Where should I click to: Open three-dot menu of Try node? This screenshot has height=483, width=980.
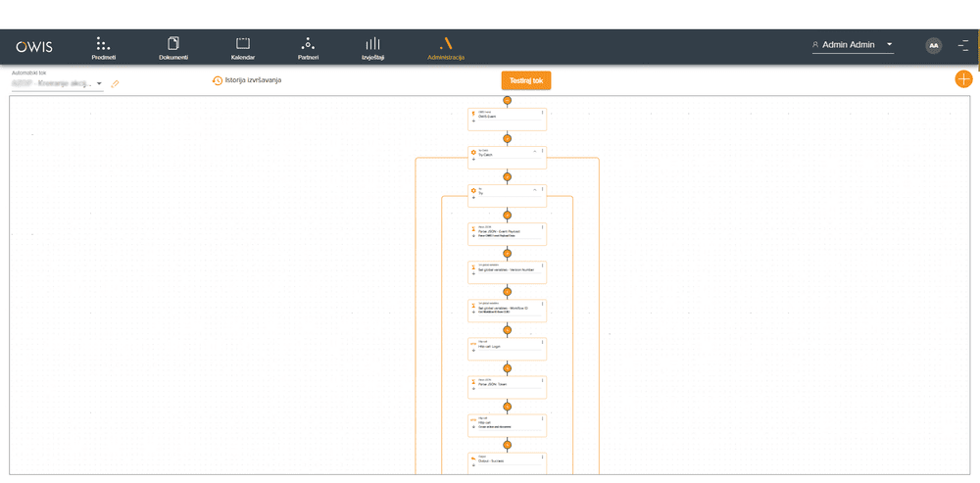click(543, 189)
